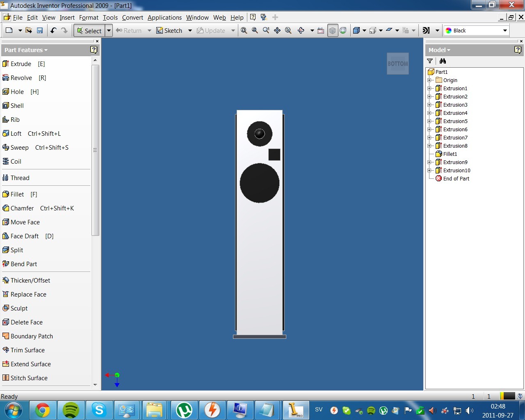The height and width of the screenshot is (420, 525).
Task: Click the panel scrollbar down arrow
Action: pos(95,385)
